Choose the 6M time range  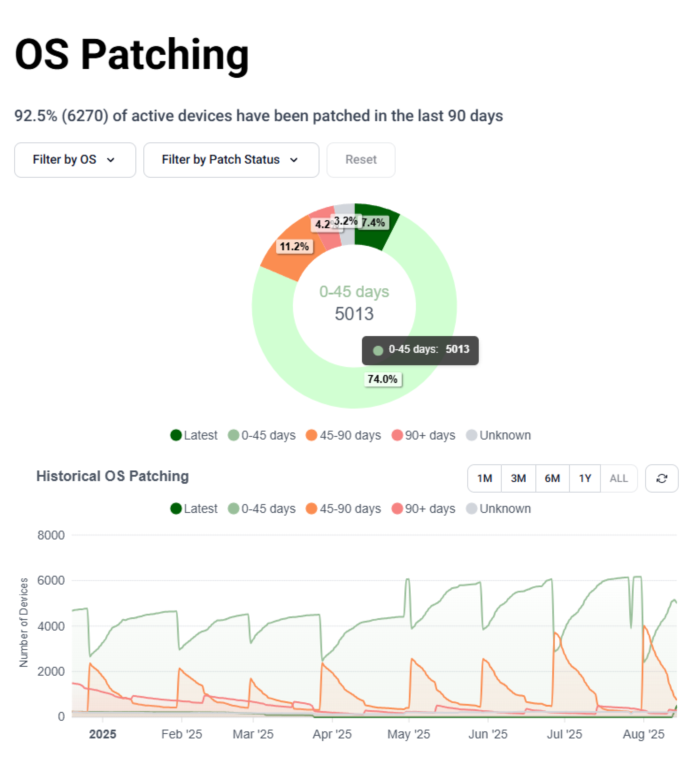pos(552,478)
